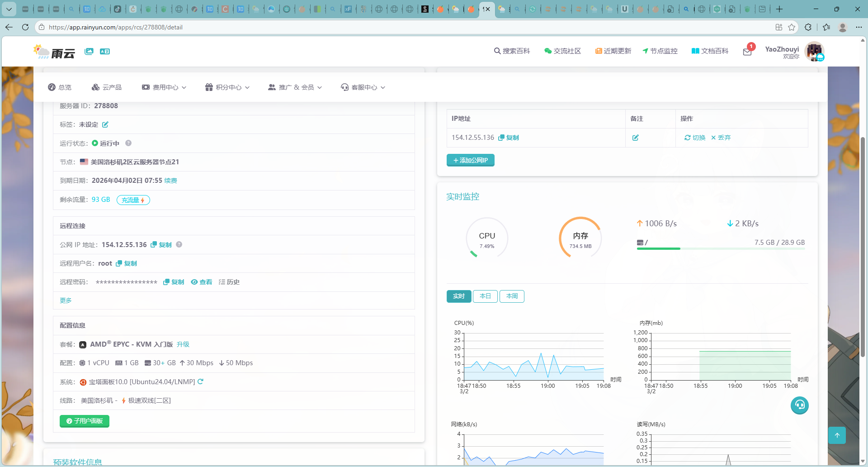Viewport: 868px width, 467px height.
Task: Click the refresh icon beside the 宝塔面板 system
Action: click(200, 381)
